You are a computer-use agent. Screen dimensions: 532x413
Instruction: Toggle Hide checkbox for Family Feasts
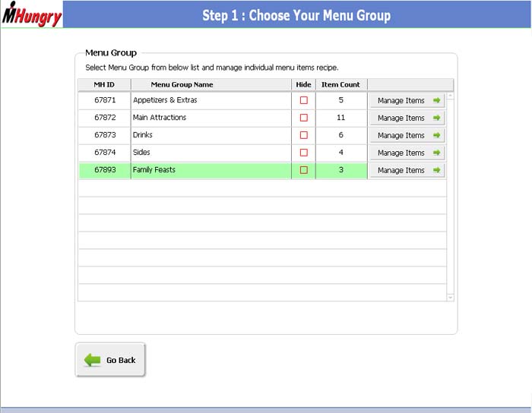[304, 170]
